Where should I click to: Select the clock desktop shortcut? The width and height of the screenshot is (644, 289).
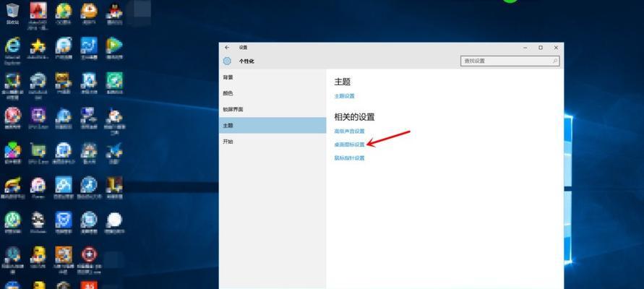coord(13,254)
